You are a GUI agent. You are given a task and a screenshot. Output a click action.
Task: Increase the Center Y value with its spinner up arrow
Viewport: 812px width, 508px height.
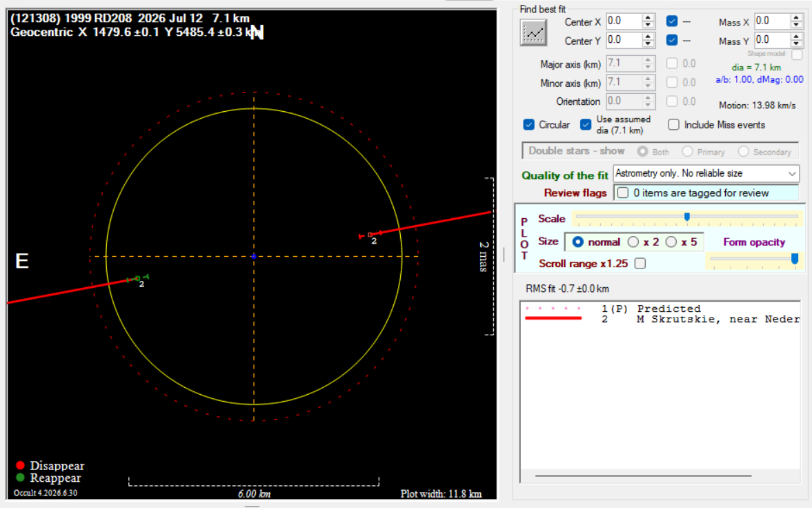pos(648,37)
